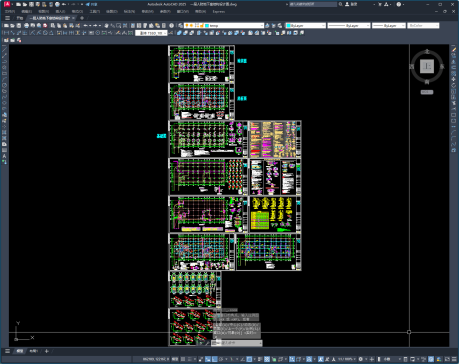Select the Multiline Text tool
This screenshot has height=364, width=459.
coord(4,156)
